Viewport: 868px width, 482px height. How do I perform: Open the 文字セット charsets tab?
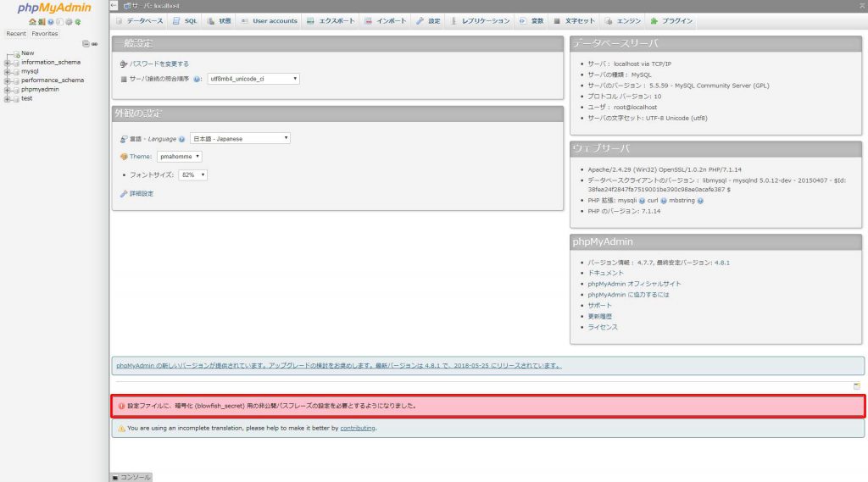pyautogui.click(x=575, y=21)
